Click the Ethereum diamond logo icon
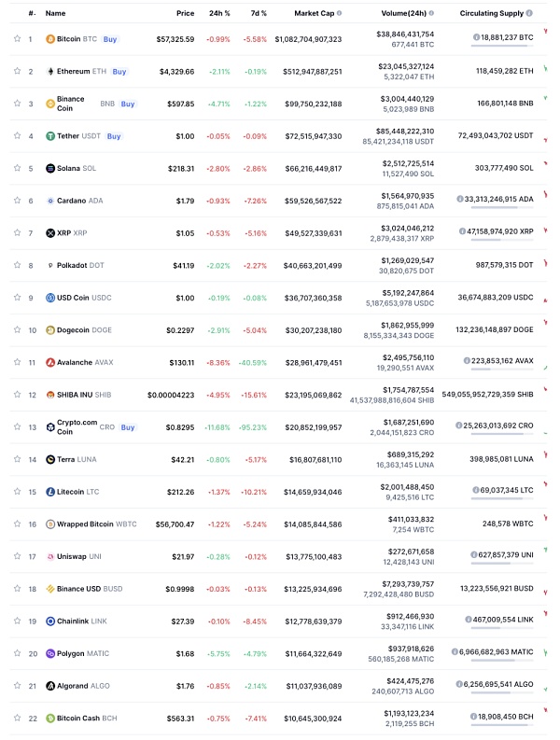 coord(50,71)
